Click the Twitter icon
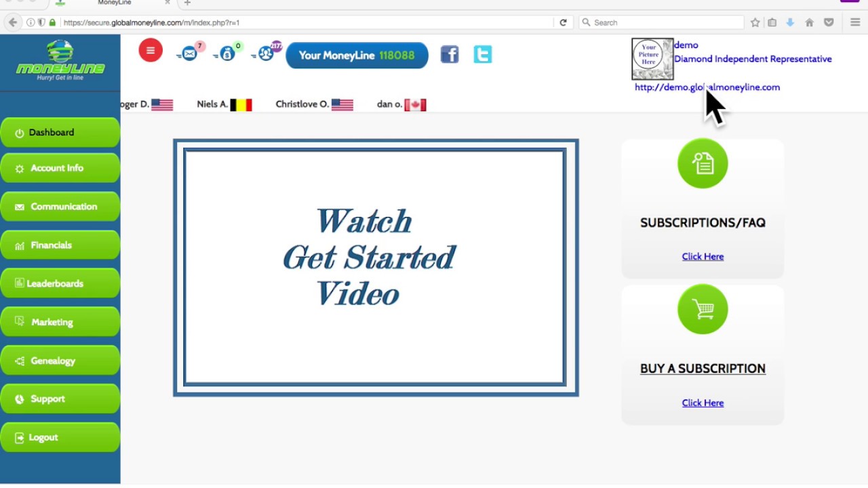The image size is (868, 488). click(x=482, y=54)
